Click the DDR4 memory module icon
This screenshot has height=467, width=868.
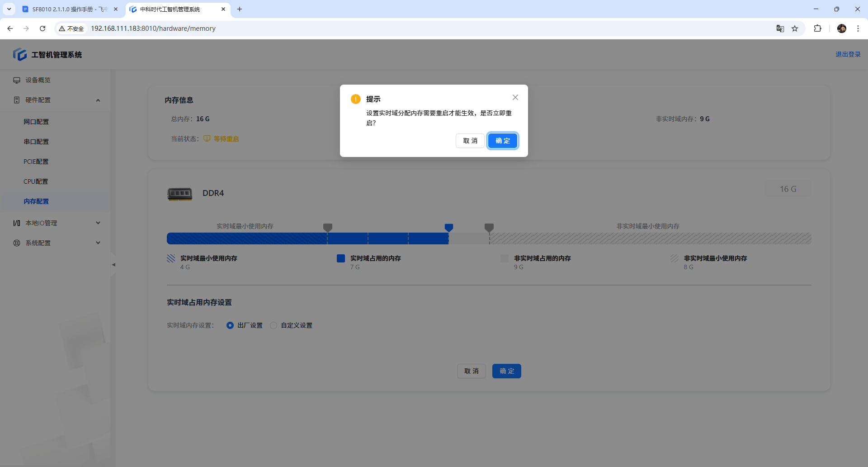coord(180,194)
